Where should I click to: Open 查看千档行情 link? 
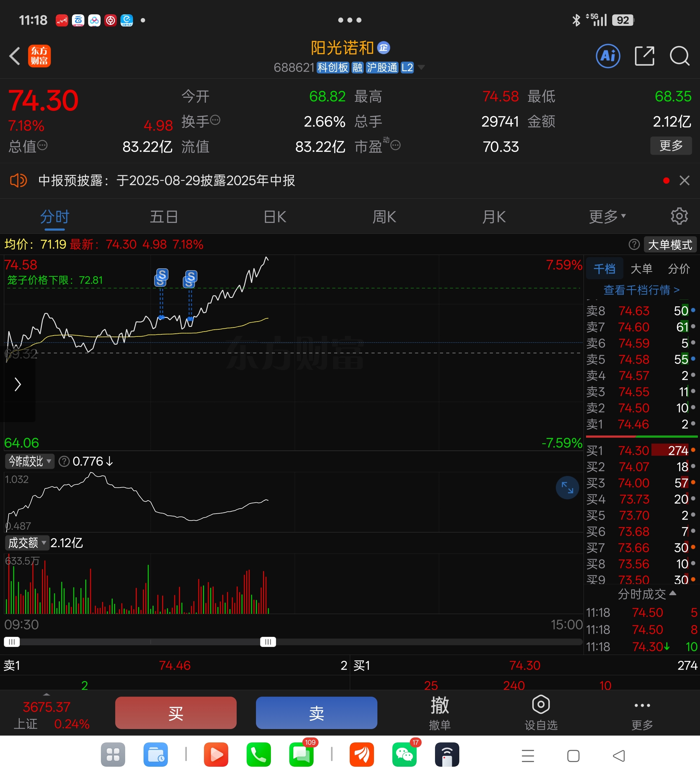coord(641,290)
